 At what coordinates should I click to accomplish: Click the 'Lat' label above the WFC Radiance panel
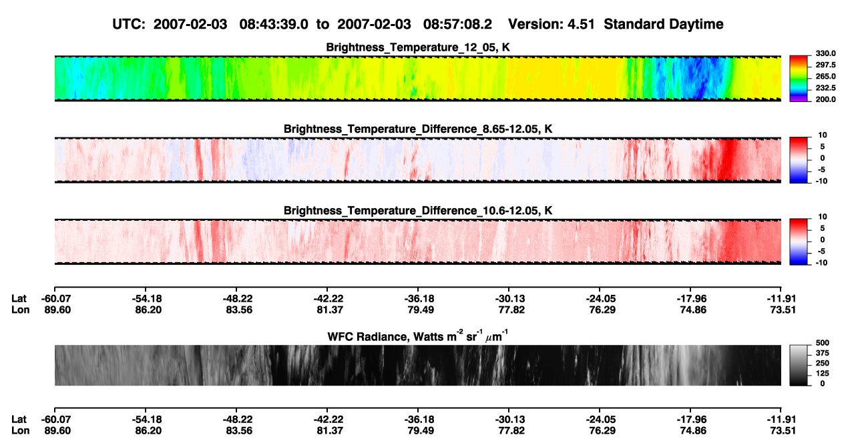pos(19,299)
